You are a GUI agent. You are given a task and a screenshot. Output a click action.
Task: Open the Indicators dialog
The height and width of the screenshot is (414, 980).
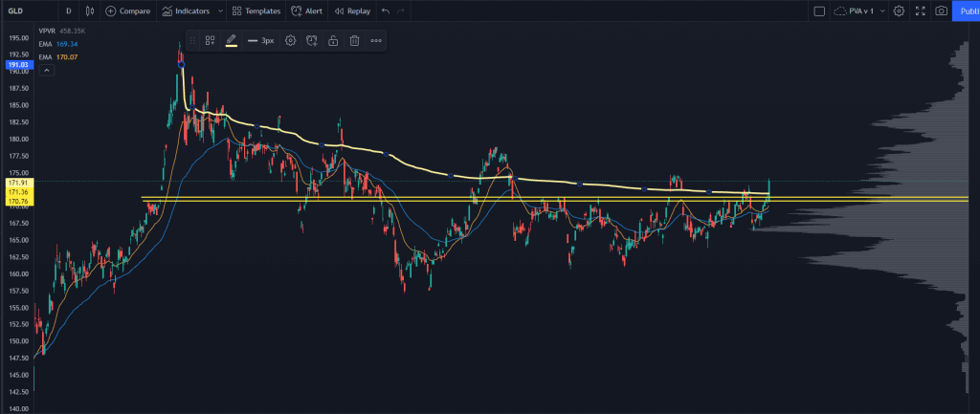tap(186, 11)
